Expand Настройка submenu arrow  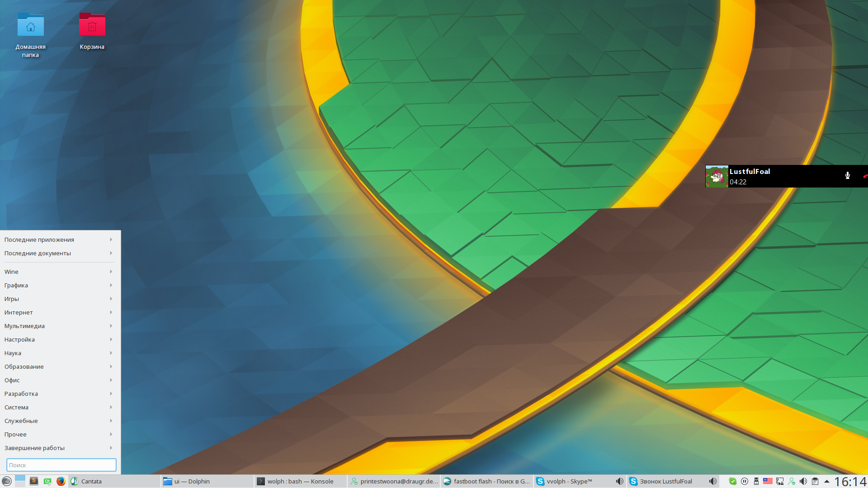[111, 339]
